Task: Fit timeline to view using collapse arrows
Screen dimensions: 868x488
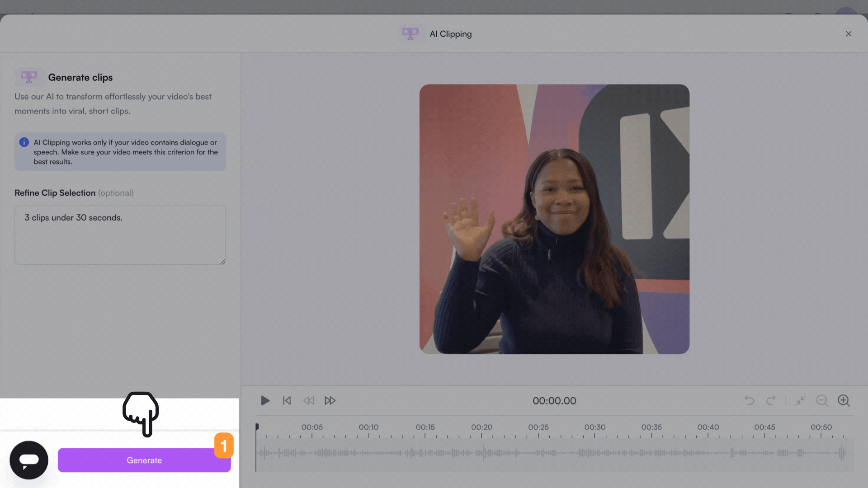Action: [801, 400]
